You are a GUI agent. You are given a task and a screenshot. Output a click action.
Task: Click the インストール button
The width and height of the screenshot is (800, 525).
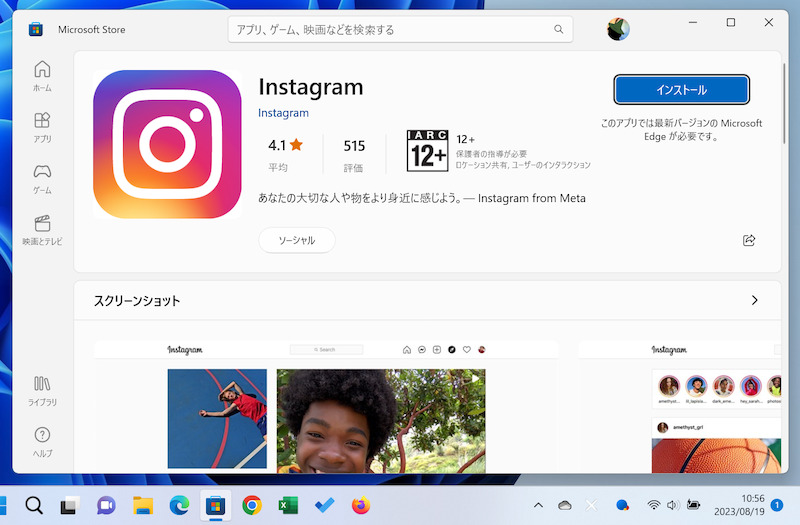(x=681, y=90)
